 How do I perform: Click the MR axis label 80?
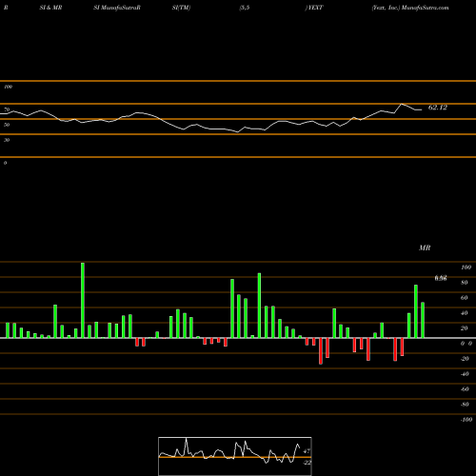coord(465,283)
